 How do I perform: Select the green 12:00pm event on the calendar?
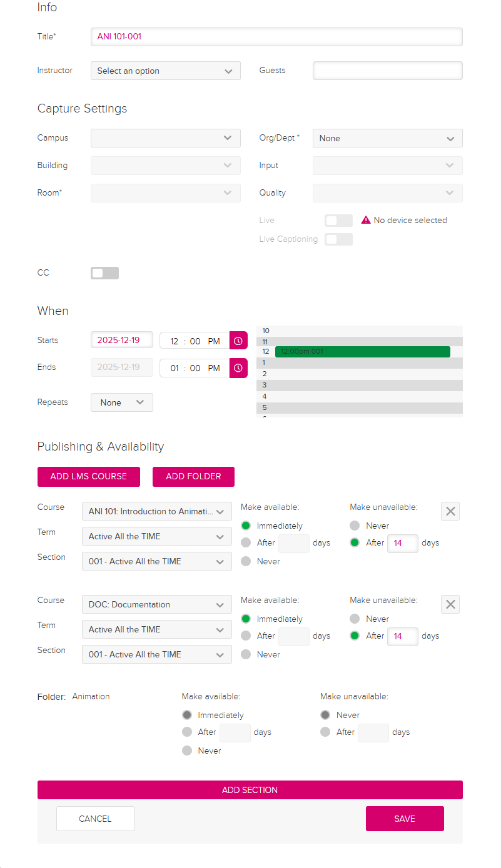363,351
